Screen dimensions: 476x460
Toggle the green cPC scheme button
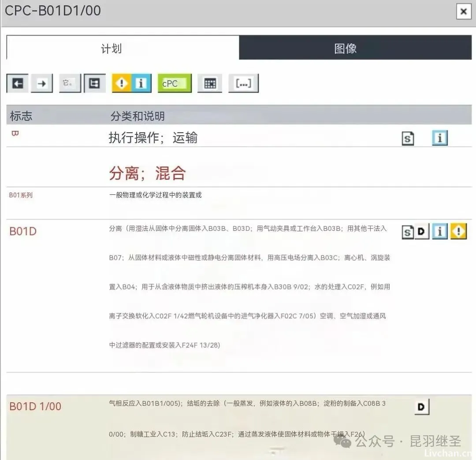tap(175, 83)
